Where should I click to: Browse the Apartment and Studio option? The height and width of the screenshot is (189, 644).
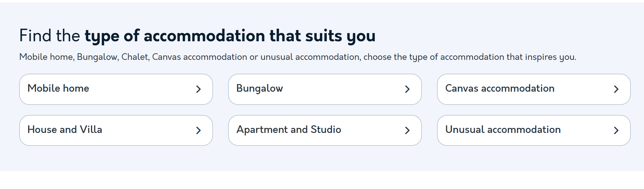coord(289,130)
